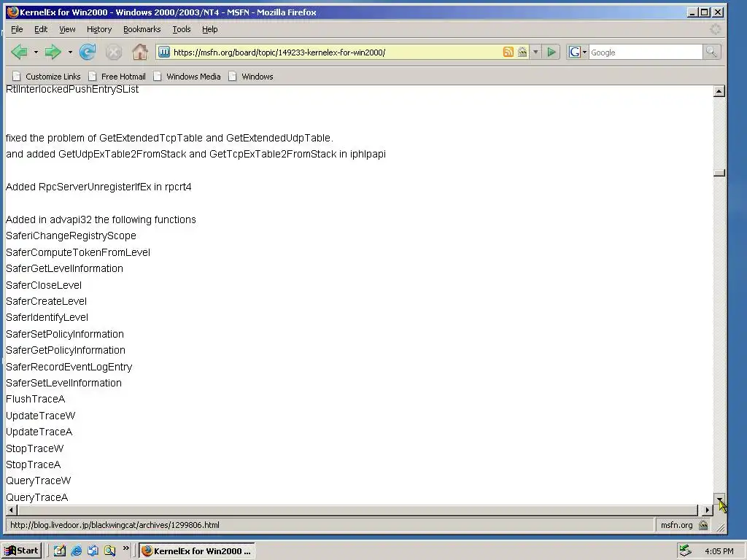Viewport: 747px width, 560px height.
Task: Click the vertical scrollbar up arrow
Action: (719, 91)
